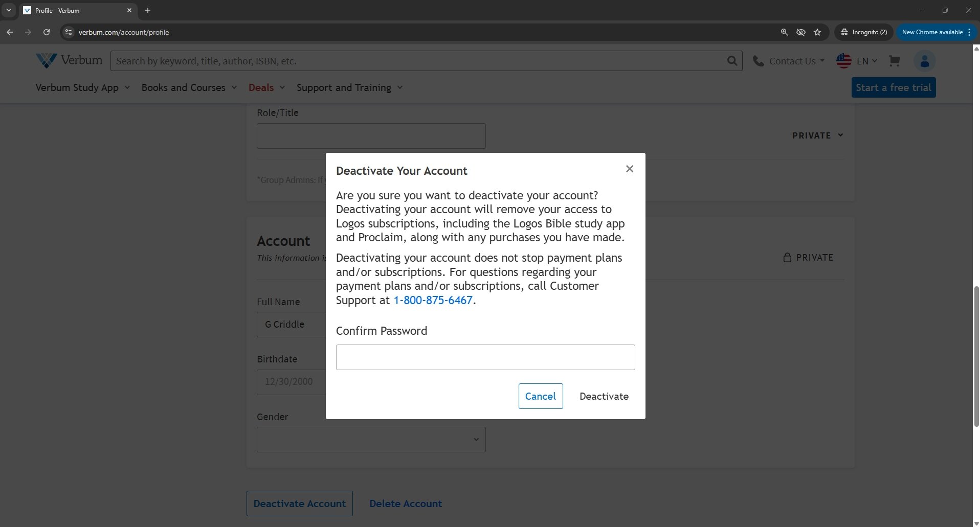Close the Deactivate Your Account dialog
Screen dimensions: 980x527
pyautogui.click(x=630, y=169)
